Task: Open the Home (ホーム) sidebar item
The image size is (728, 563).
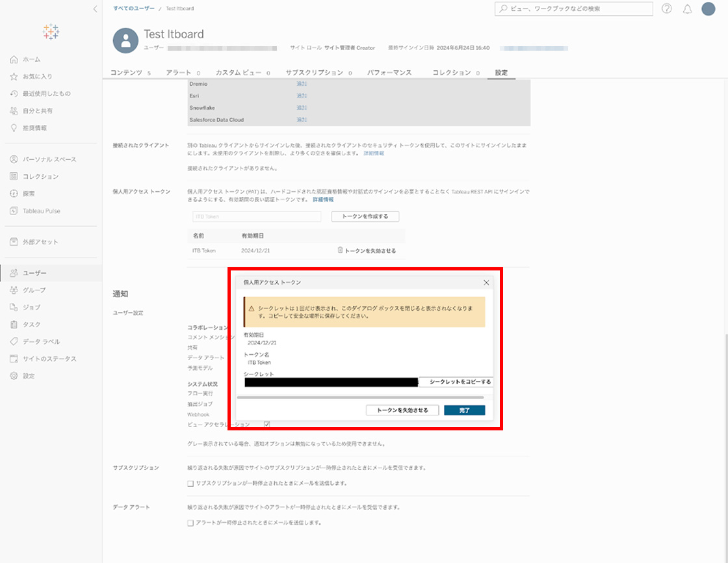Action: (31, 60)
